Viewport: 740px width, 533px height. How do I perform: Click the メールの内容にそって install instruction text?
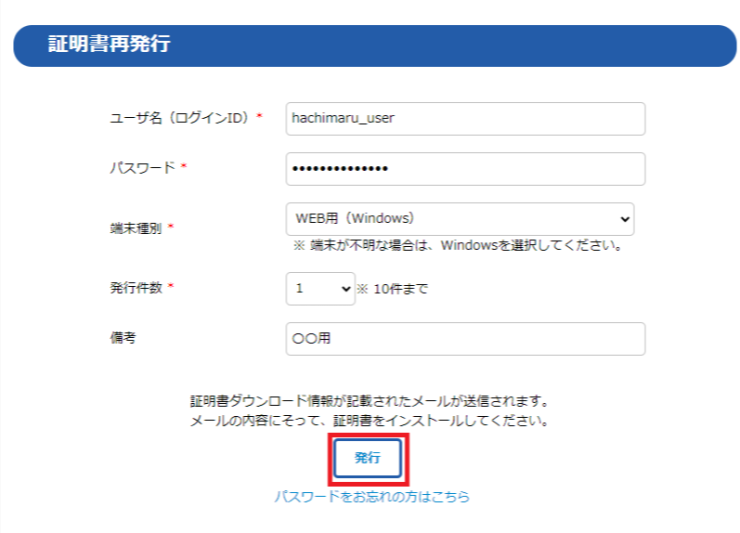pyautogui.click(x=370, y=421)
